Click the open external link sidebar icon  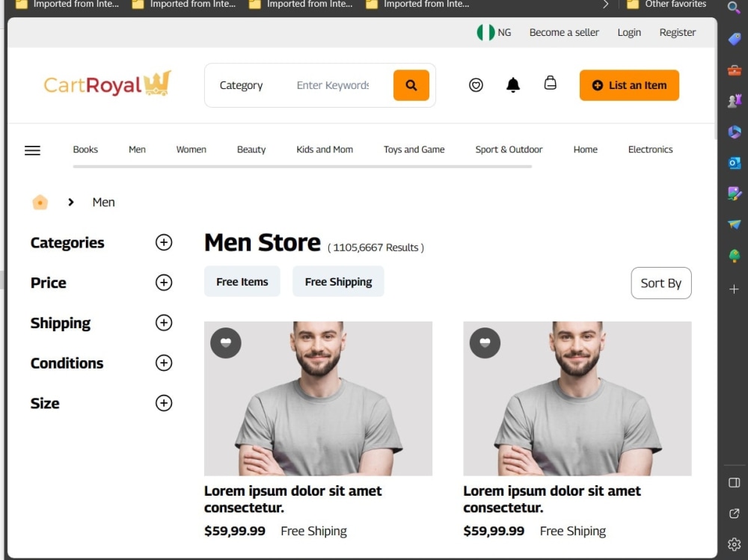735,513
